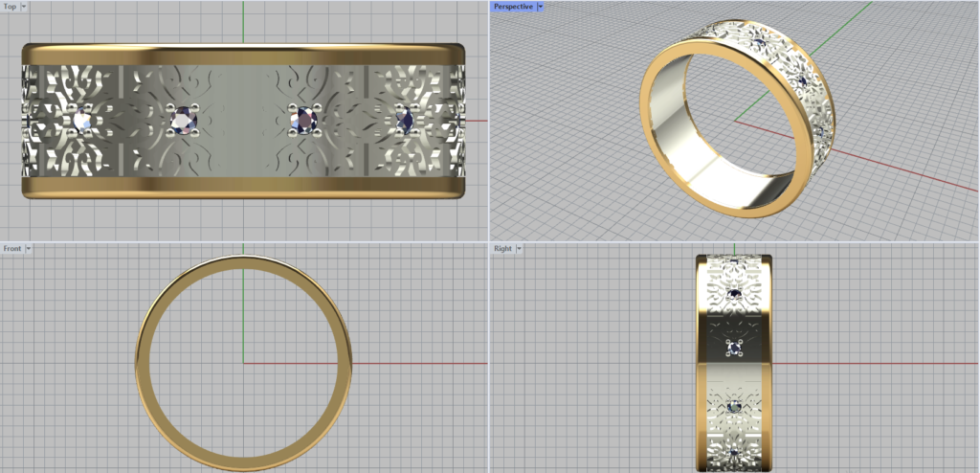Select second gemstone from left in Top view
Screen dimensions: 980x473
[183, 121]
